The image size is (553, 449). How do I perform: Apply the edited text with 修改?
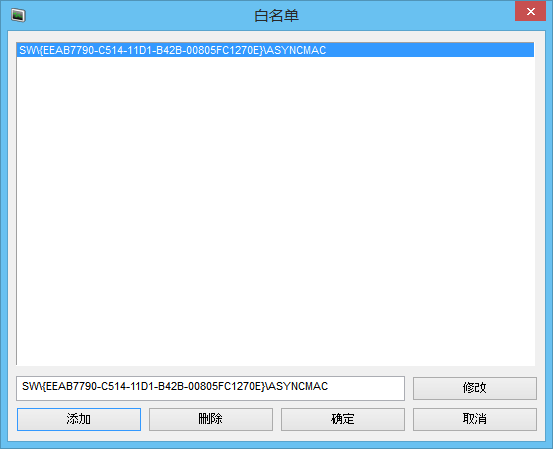click(x=475, y=388)
